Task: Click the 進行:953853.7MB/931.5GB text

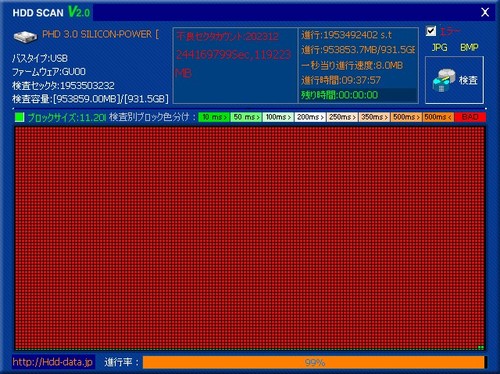Action: point(358,50)
